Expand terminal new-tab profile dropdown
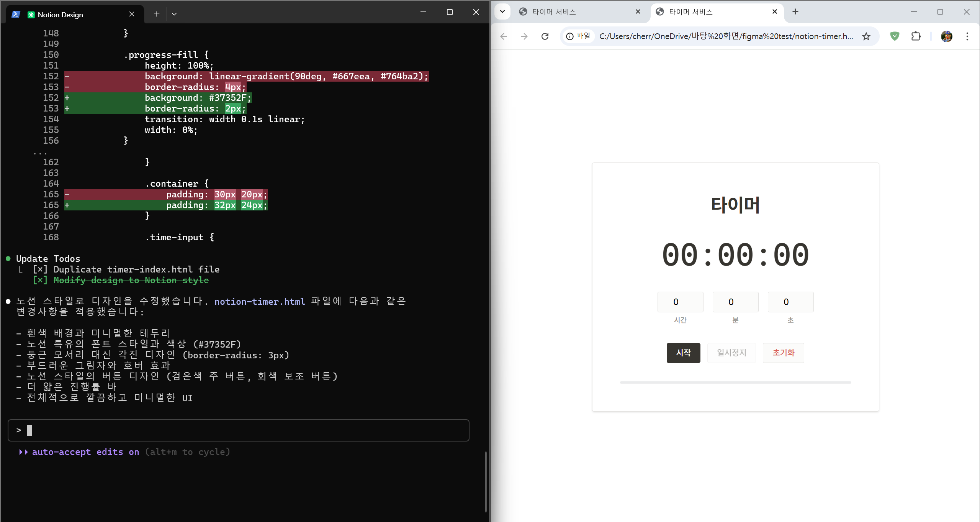The image size is (980, 522). tap(174, 14)
